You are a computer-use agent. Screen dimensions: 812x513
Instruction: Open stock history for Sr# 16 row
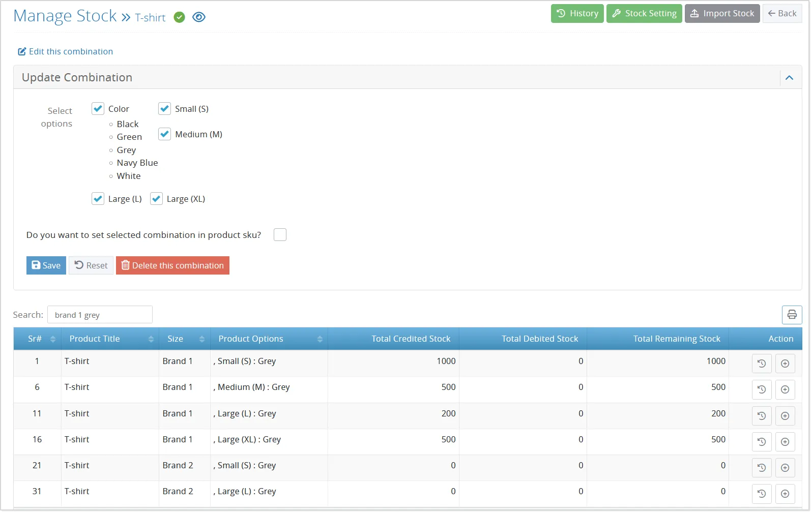click(762, 442)
